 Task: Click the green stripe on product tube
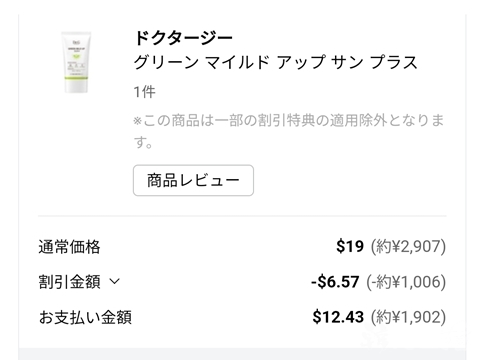point(76,78)
